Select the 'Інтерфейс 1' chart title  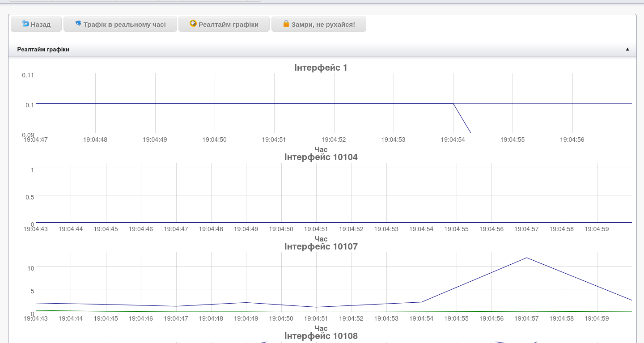(x=321, y=68)
